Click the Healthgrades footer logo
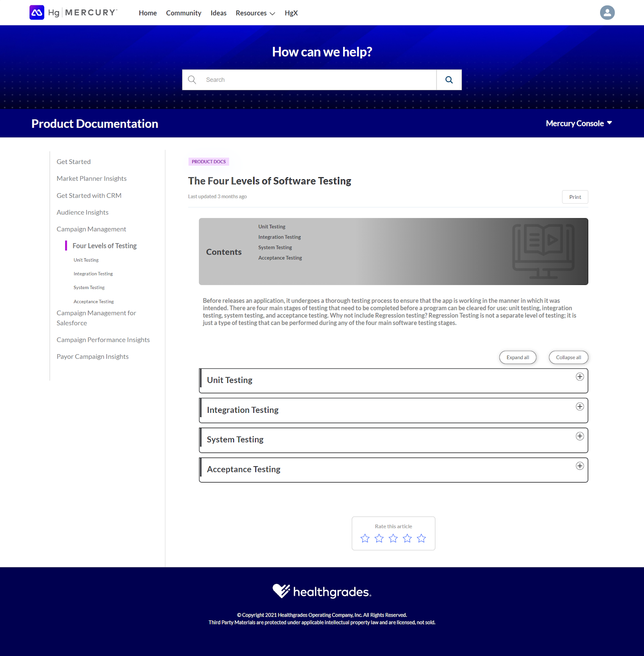 point(322,591)
